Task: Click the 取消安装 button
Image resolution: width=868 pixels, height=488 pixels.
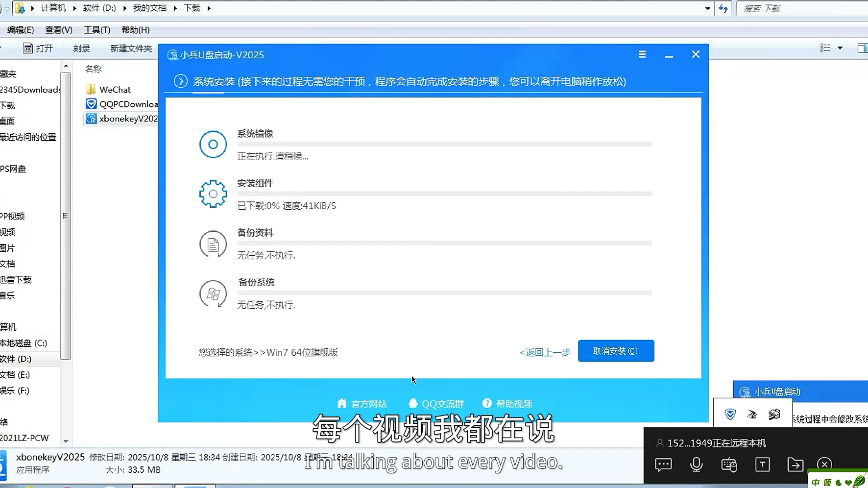Action: point(616,351)
